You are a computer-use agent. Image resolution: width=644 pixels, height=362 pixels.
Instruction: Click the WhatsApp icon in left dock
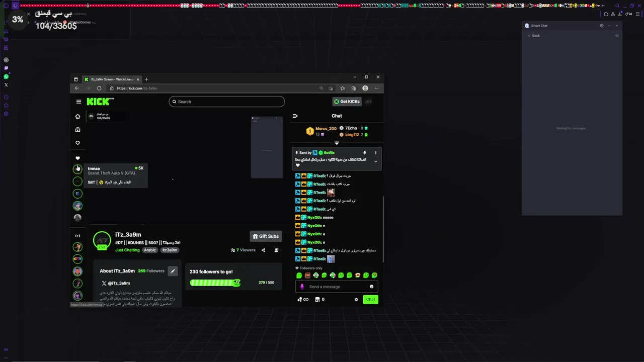click(6, 76)
